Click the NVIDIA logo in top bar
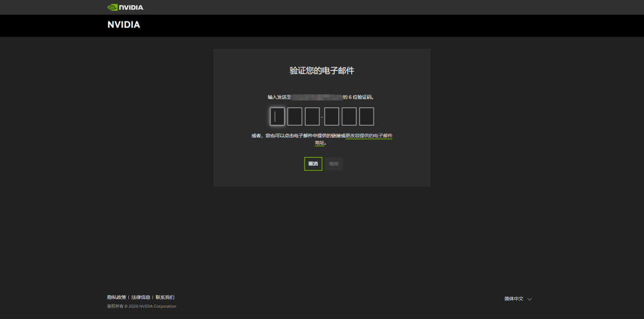Viewport: 644px width, 319px height. click(126, 8)
